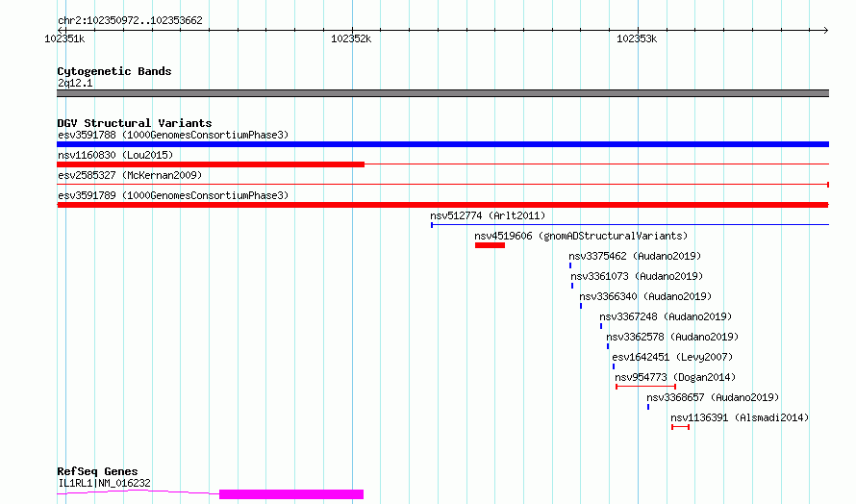The height and width of the screenshot is (504, 856).
Task: Open the DGV Structural Variants track title
Action: click(135, 123)
